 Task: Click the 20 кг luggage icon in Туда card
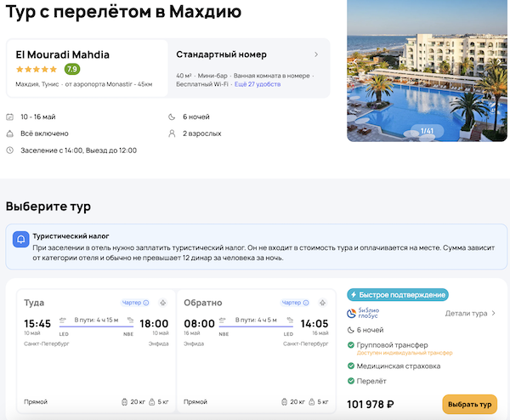pos(127,401)
